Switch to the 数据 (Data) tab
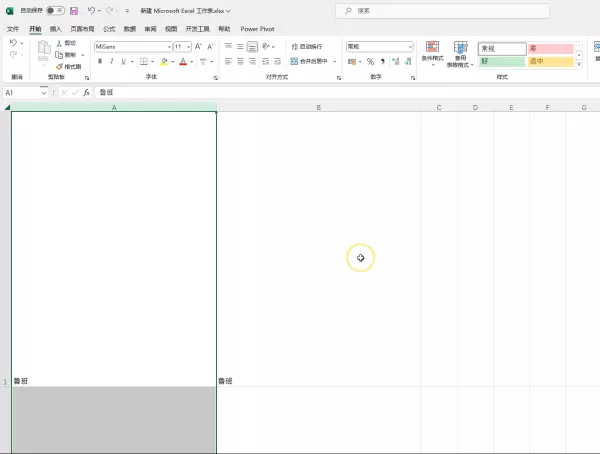This screenshot has width=600, height=454. [x=130, y=29]
